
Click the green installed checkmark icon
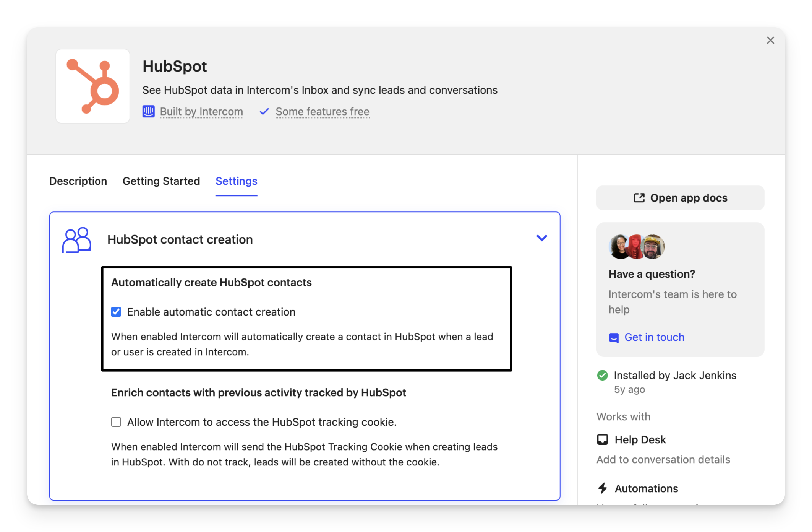coord(603,376)
